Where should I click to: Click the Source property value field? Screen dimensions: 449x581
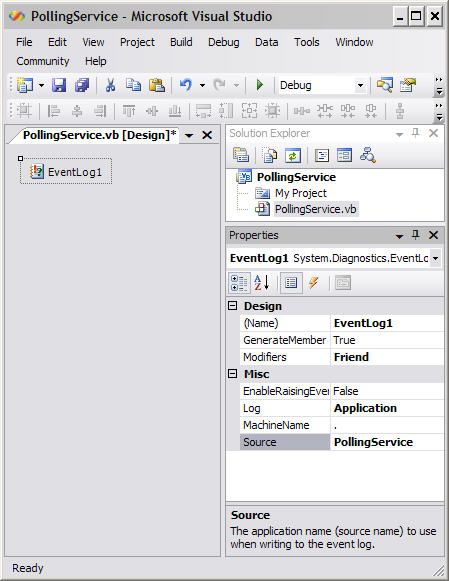(387, 442)
